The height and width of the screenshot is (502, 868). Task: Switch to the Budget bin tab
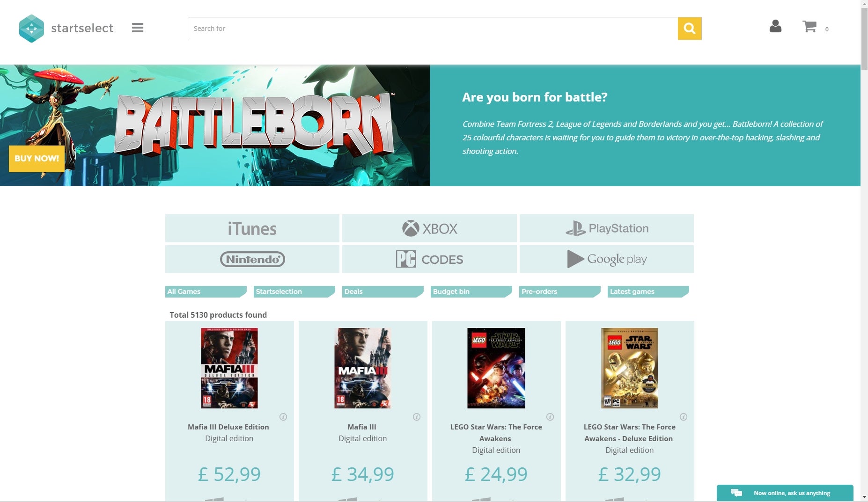click(471, 291)
